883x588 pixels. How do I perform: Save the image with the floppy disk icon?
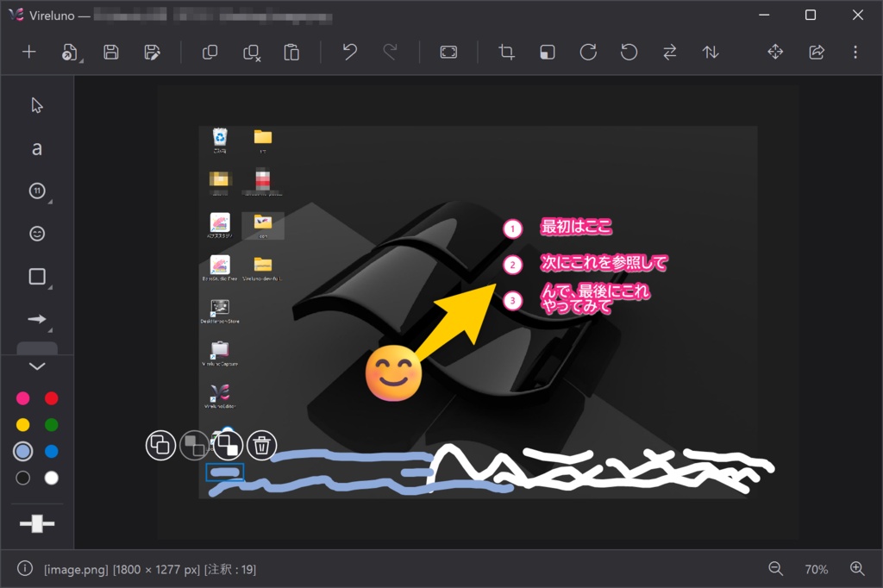tap(111, 53)
